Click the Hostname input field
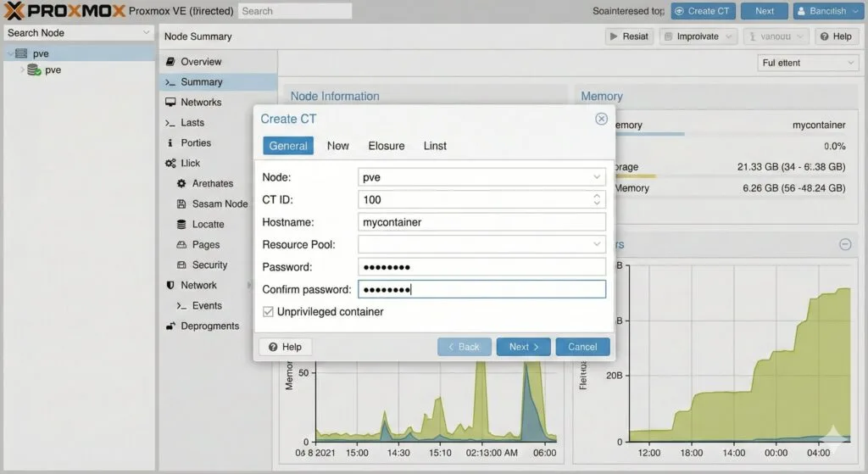Viewport: 868px width, 474px height. click(x=481, y=222)
